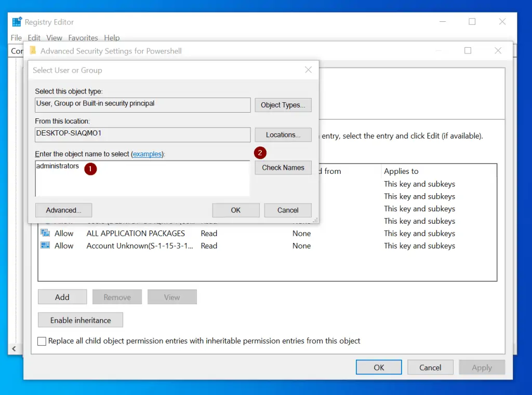532x395 pixels.
Task: Click the left scroll arrow in Registry Editor
Action: pos(14,349)
